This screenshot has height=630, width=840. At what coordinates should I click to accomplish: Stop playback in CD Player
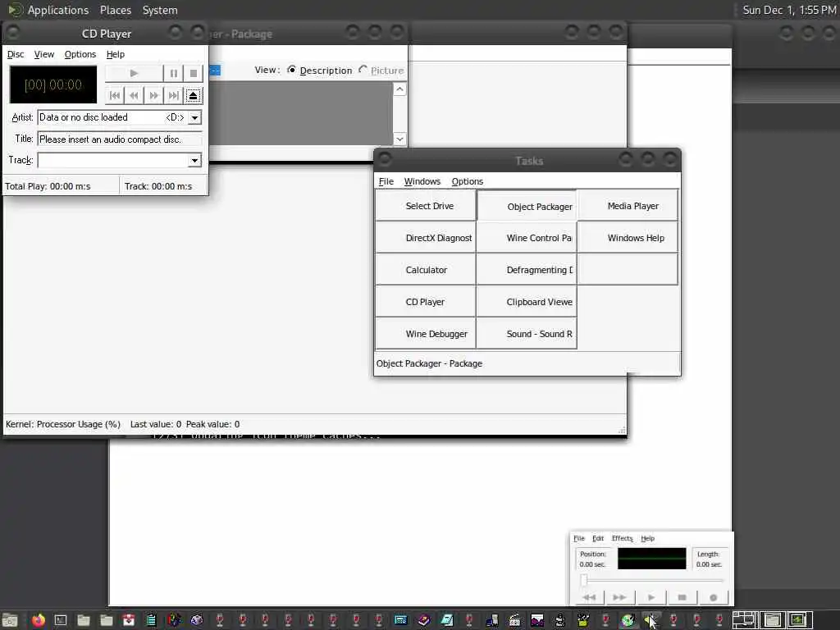[194, 73]
